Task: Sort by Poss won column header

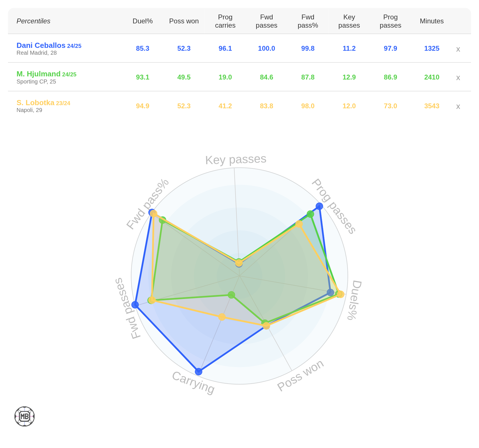Action: coord(184,21)
